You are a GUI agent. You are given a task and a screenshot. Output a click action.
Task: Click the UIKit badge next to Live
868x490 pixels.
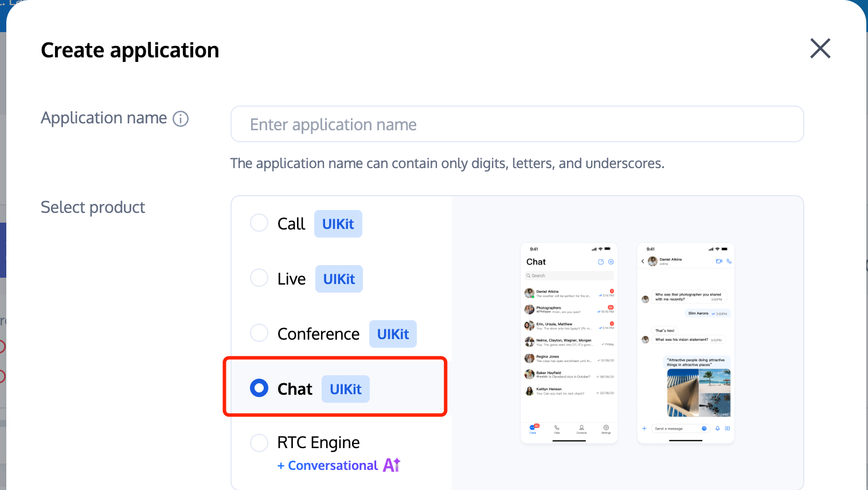[339, 279]
